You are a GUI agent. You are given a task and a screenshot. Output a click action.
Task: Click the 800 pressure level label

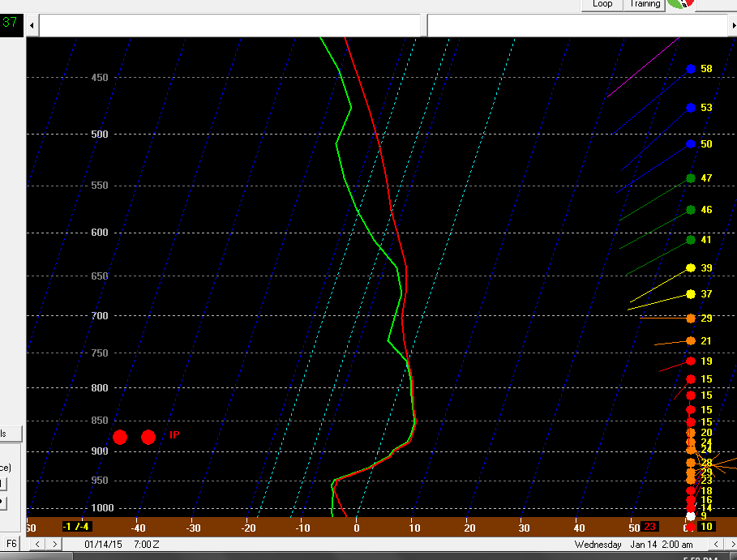pos(99,388)
